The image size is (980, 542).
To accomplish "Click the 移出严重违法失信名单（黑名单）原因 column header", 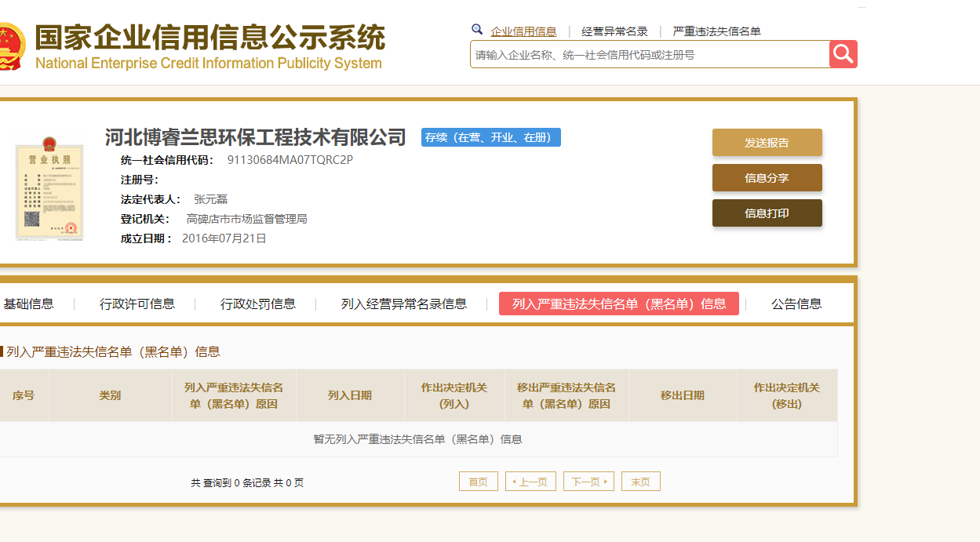I will [x=567, y=395].
